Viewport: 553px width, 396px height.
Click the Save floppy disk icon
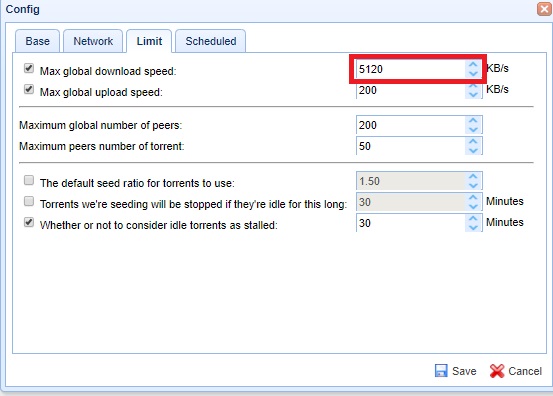tap(441, 371)
